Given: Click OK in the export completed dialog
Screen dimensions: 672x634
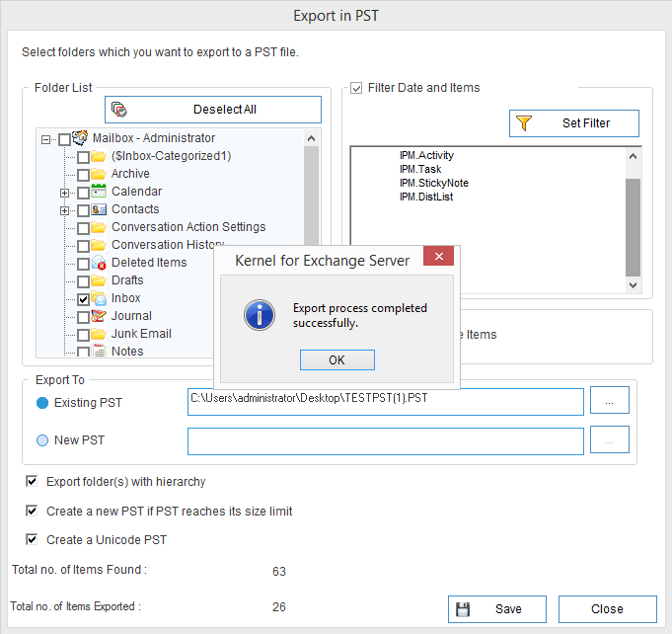Looking at the screenshot, I should click(336, 359).
